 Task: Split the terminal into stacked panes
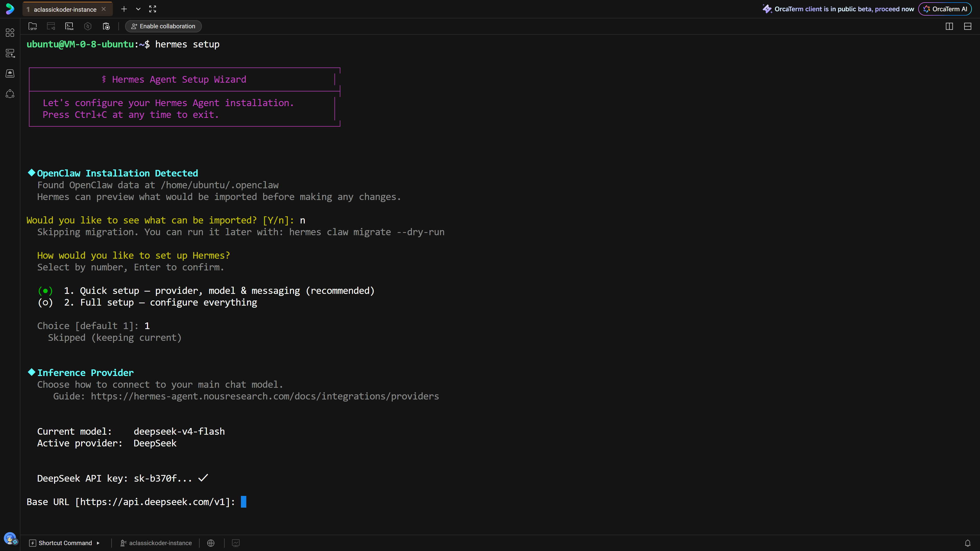967,26
